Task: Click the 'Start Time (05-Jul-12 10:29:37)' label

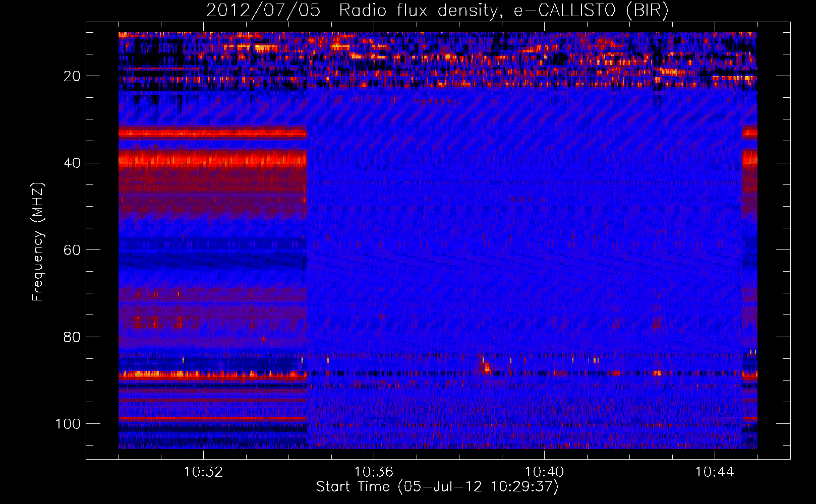Action: tap(437, 487)
